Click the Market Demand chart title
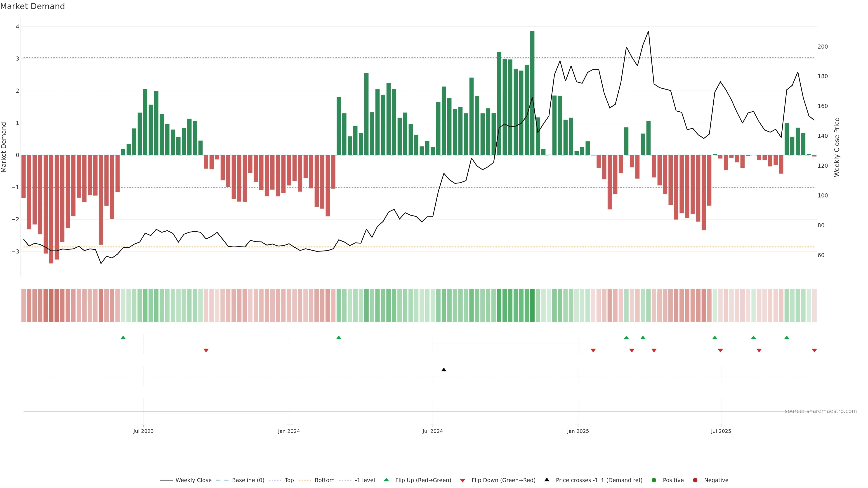This screenshot has width=868, height=488. (32, 6)
